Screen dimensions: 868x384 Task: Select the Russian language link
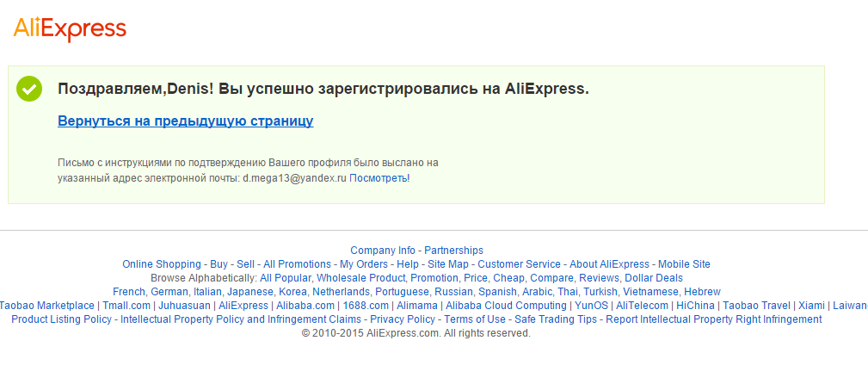[453, 292]
